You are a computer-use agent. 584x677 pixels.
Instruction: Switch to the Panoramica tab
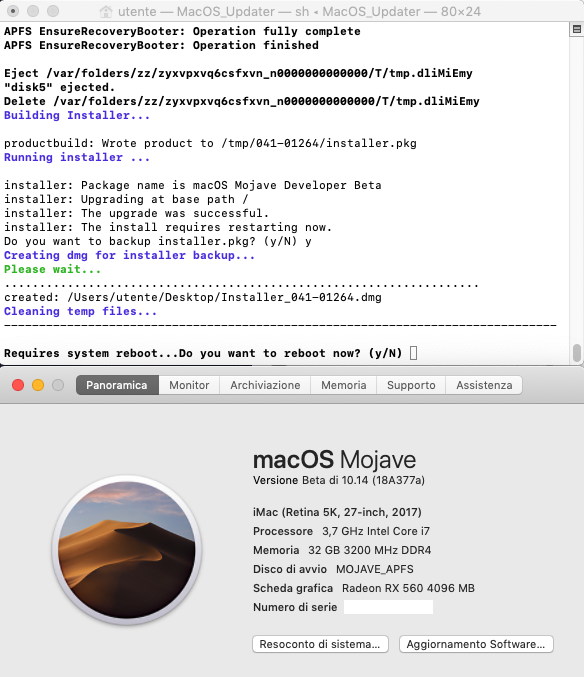click(x=117, y=385)
